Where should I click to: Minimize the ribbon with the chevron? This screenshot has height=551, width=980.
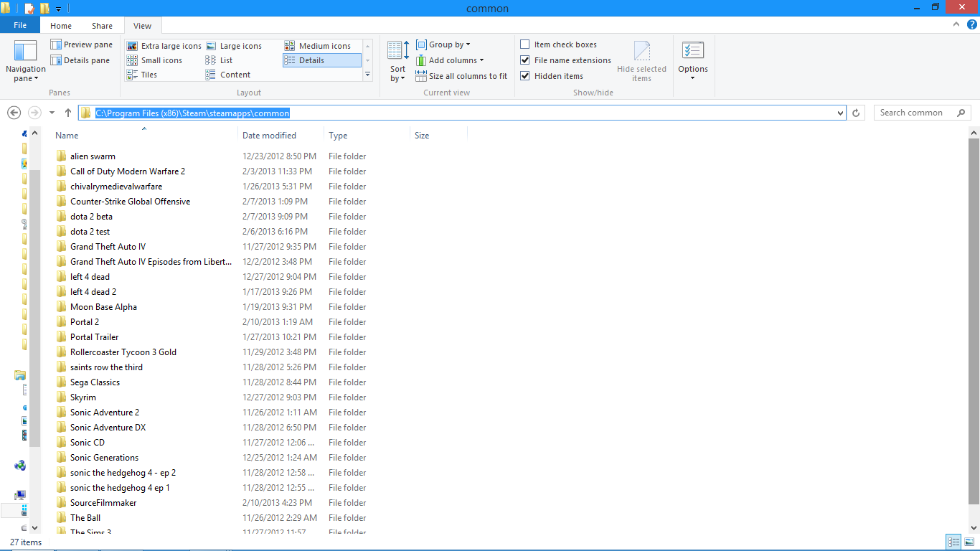coord(955,25)
